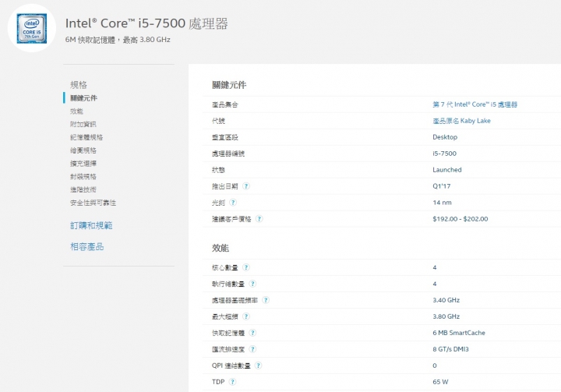Select 關鍵元件 in the sidebar
This screenshot has height=392, width=561.
83,98
